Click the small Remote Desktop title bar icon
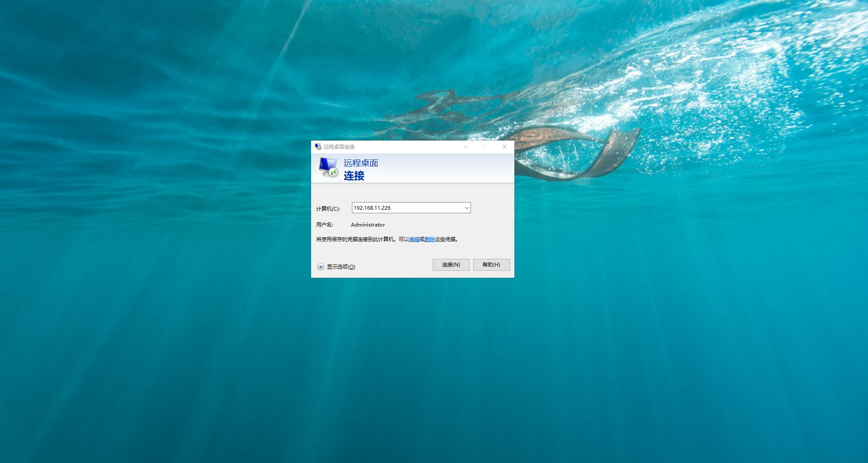The width and height of the screenshot is (868, 463). coord(318,147)
